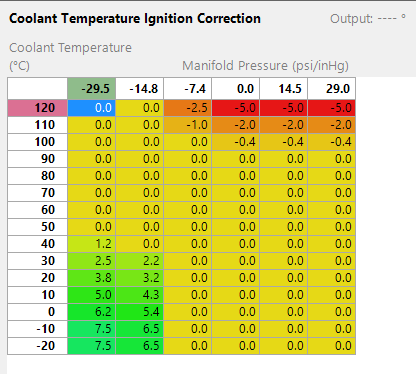This screenshot has width=416, height=374.
Task: Select the 120 coolant temperature row header
Action: pyautogui.click(x=38, y=108)
